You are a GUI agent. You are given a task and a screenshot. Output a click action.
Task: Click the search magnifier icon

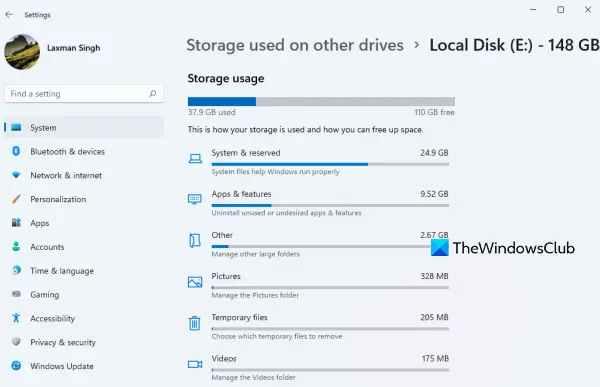(x=153, y=93)
